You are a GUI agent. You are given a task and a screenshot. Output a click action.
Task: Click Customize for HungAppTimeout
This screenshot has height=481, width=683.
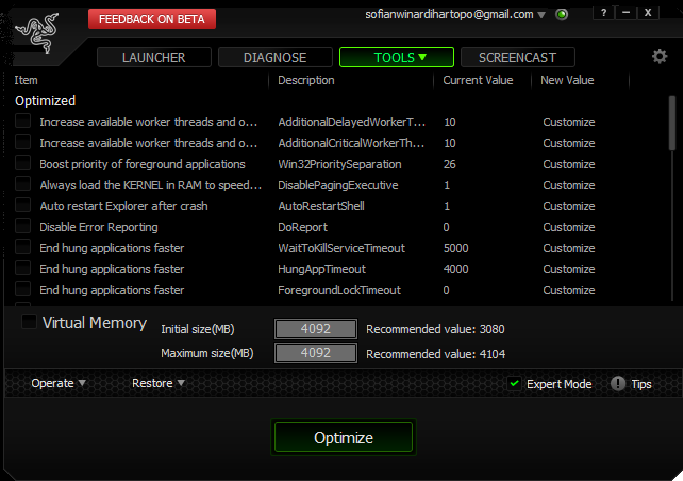(x=569, y=269)
